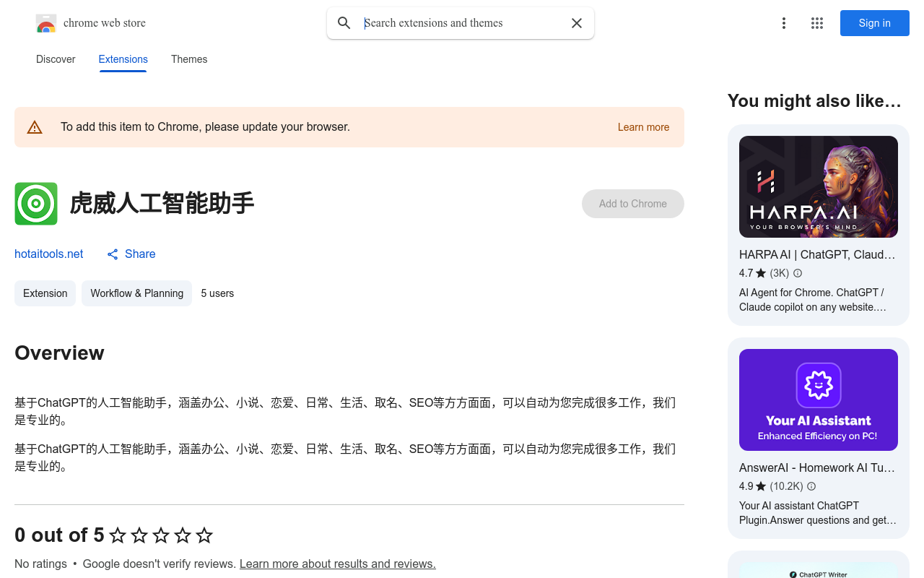Image resolution: width=924 pixels, height=578 pixels.
Task: Open the Themes tab
Action: click(189, 59)
